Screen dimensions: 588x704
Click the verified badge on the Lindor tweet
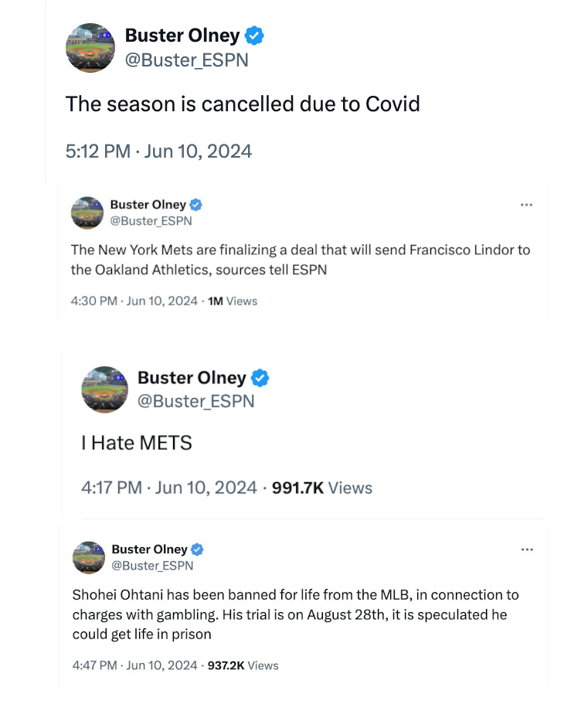[x=195, y=205]
